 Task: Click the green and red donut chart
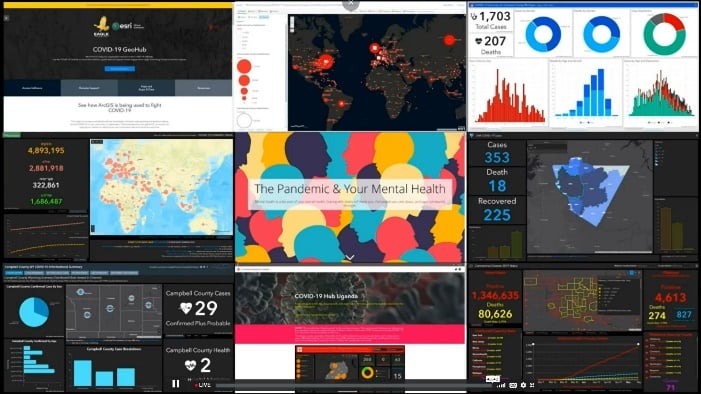[x=664, y=34]
